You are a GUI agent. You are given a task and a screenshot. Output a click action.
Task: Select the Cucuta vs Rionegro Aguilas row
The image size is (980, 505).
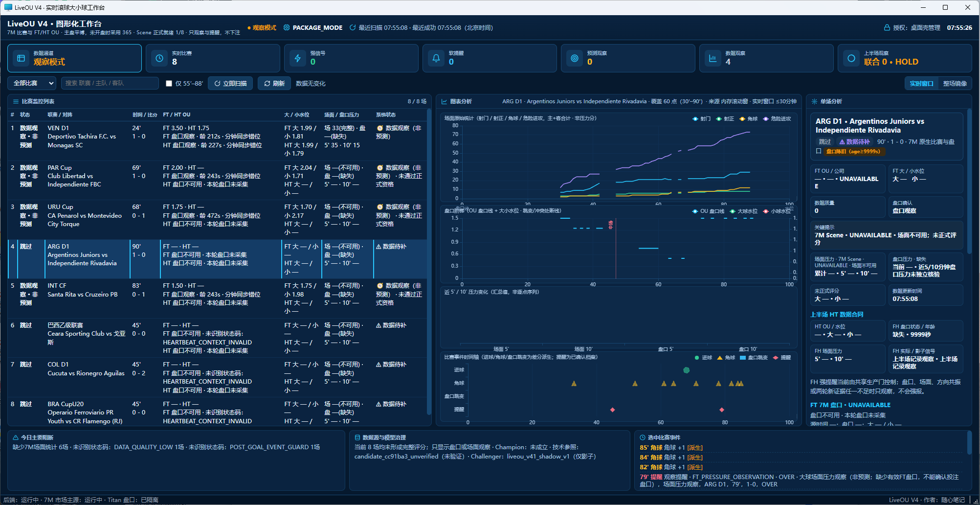click(x=217, y=377)
